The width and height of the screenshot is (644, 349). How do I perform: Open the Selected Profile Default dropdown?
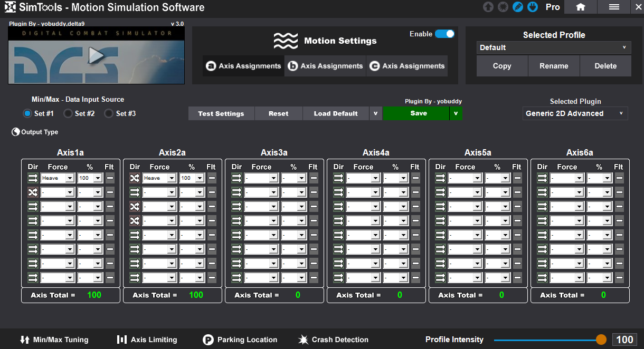click(553, 47)
